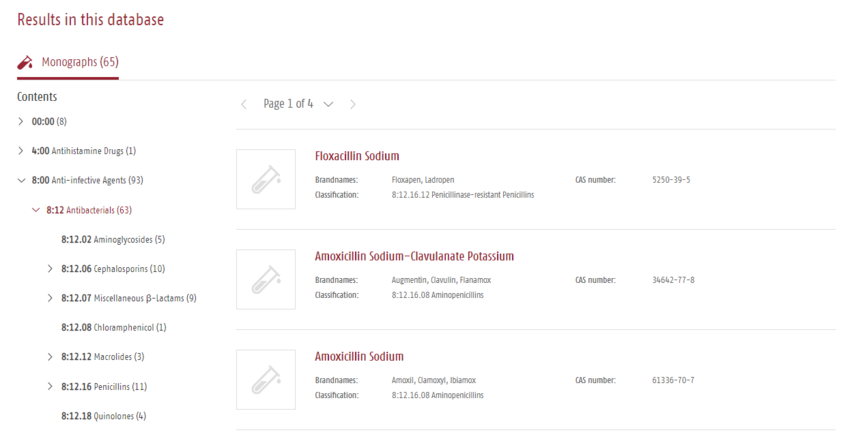
Task: Select 8:12.18 Quinolones in contents
Action: coord(104,416)
